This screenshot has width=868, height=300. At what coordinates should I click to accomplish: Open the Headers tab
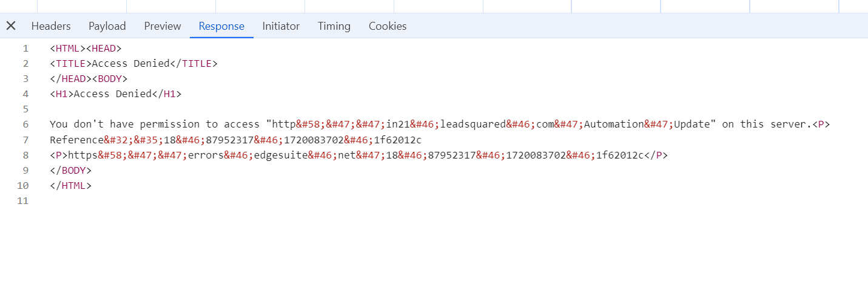pyautogui.click(x=51, y=26)
